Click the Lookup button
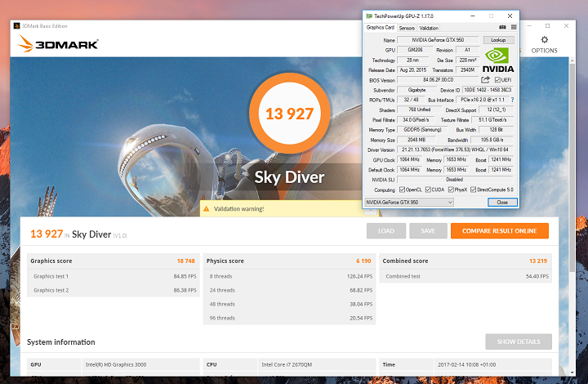 [498, 40]
